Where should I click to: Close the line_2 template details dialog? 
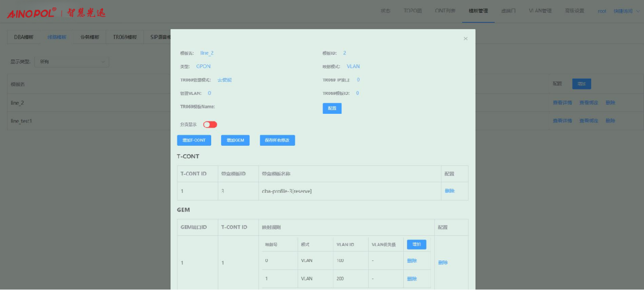(465, 39)
